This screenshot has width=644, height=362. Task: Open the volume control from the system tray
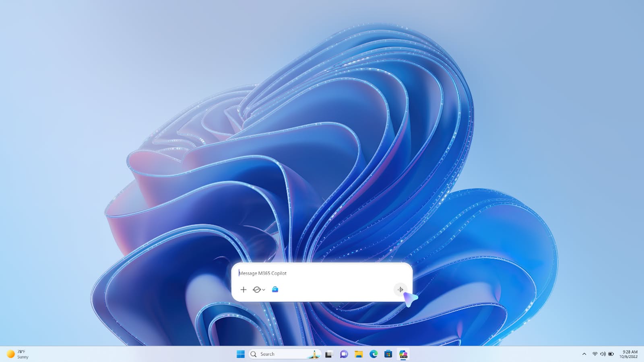click(603, 354)
